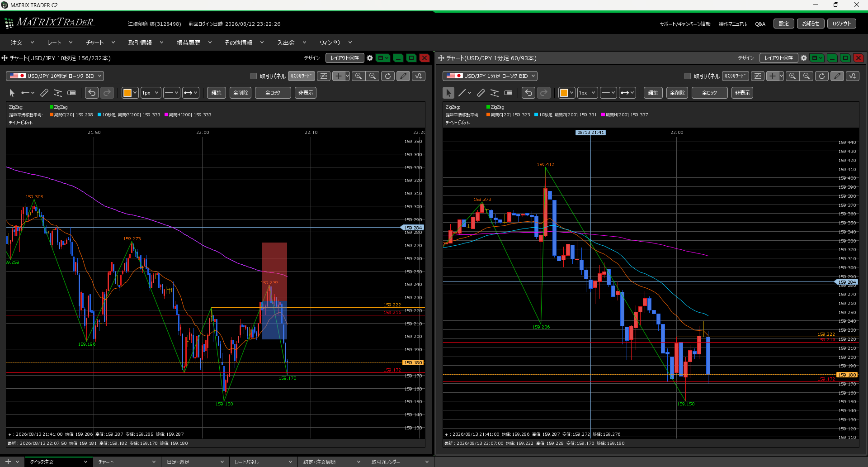
Task: Click the 08/13 21:41 time marker on 1-minute chart
Action: point(590,133)
